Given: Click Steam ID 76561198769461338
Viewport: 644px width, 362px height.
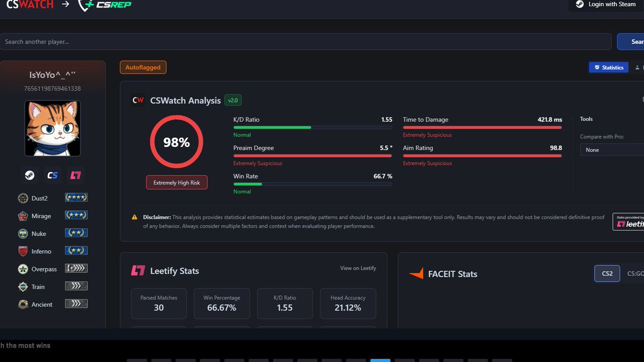Looking at the screenshot, I should 53,88.
